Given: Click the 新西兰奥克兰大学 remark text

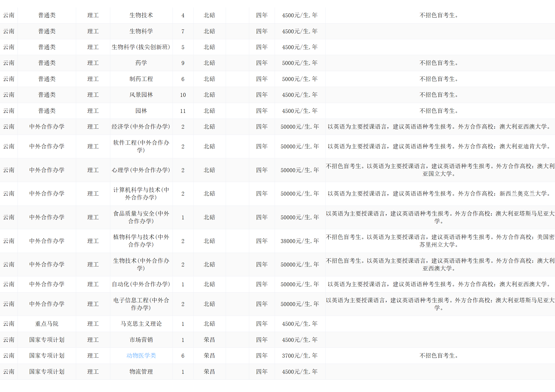Looking at the screenshot, I should (x=523, y=194).
